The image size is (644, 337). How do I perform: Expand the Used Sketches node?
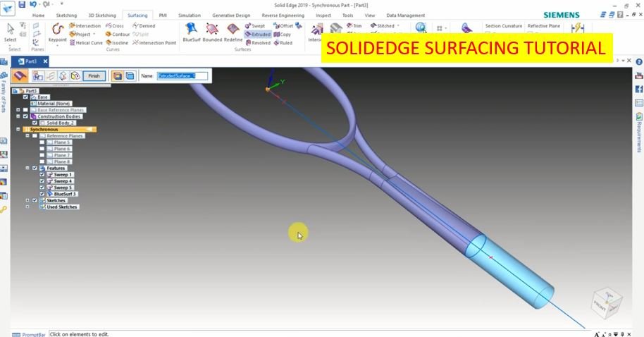(27, 207)
